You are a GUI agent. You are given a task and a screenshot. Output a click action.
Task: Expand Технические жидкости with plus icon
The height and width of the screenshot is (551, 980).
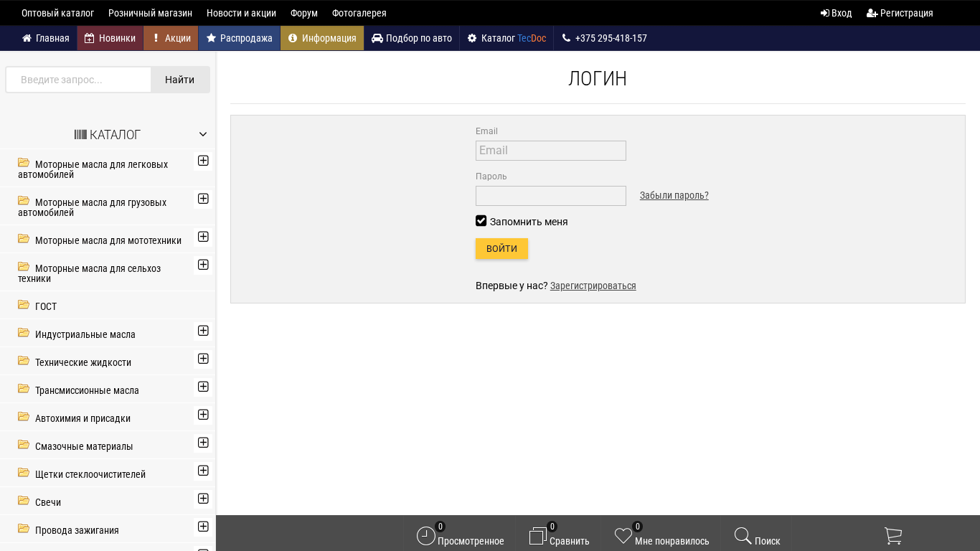[x=203, y=359]
